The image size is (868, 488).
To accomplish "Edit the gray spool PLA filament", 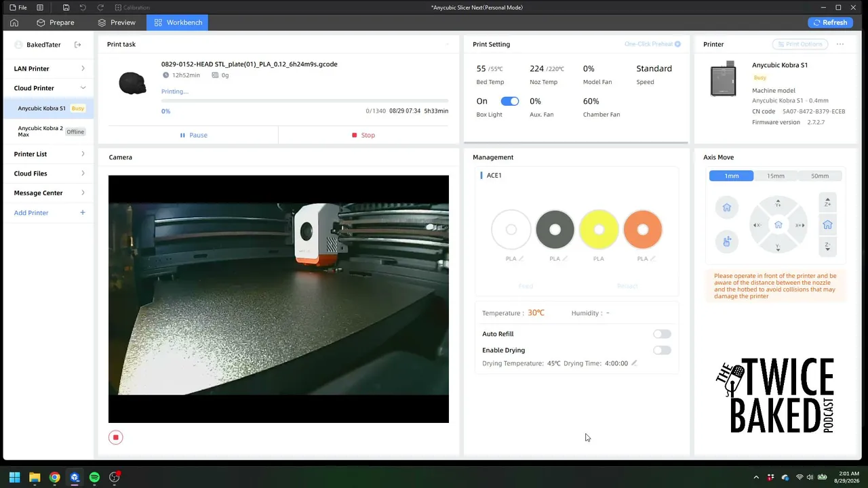I will pyautogui.click(x=565, y=259).
